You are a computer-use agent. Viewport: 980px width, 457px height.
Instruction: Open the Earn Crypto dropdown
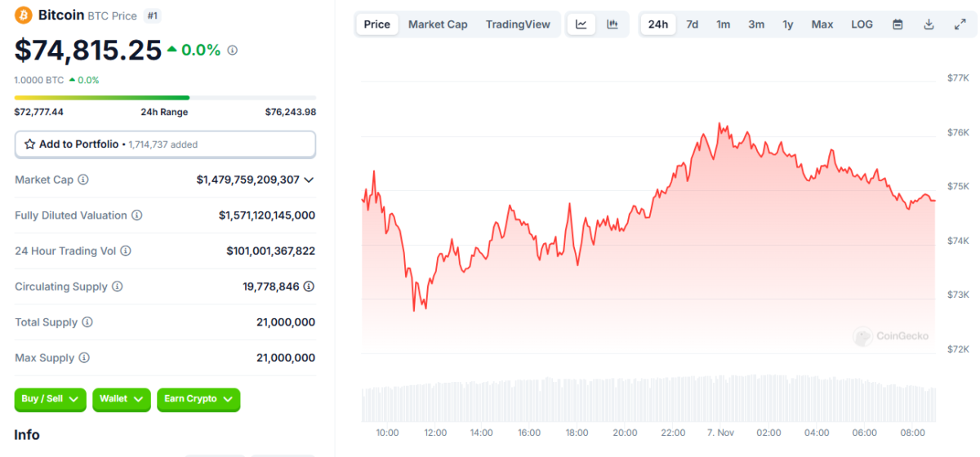point(198,399)
